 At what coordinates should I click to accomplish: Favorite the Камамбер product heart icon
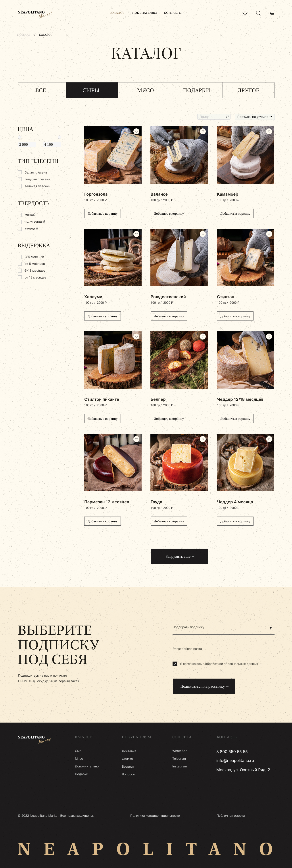269,132
